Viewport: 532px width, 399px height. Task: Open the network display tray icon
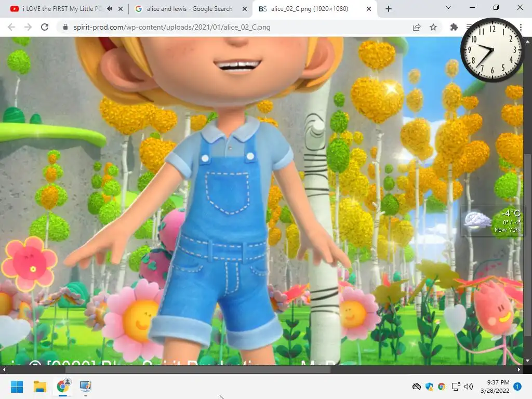[x=456, y=387]
